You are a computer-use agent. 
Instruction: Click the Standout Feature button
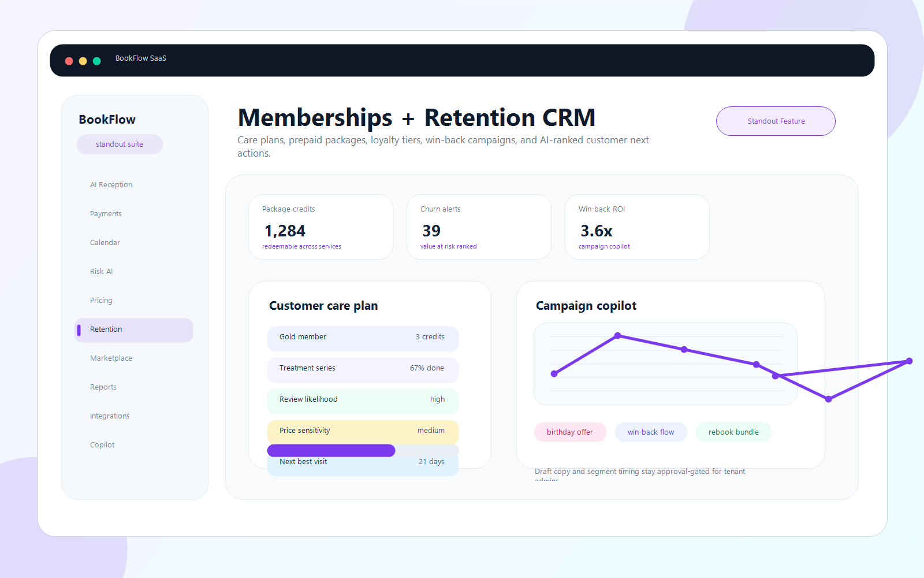tap(776, 121)
